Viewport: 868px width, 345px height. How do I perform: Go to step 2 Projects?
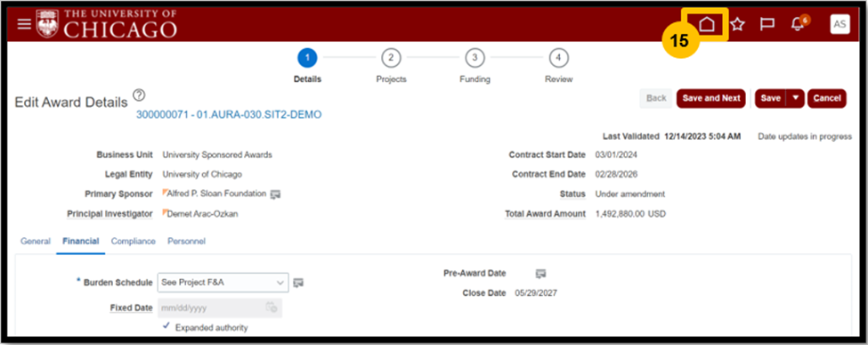point(391,57)
